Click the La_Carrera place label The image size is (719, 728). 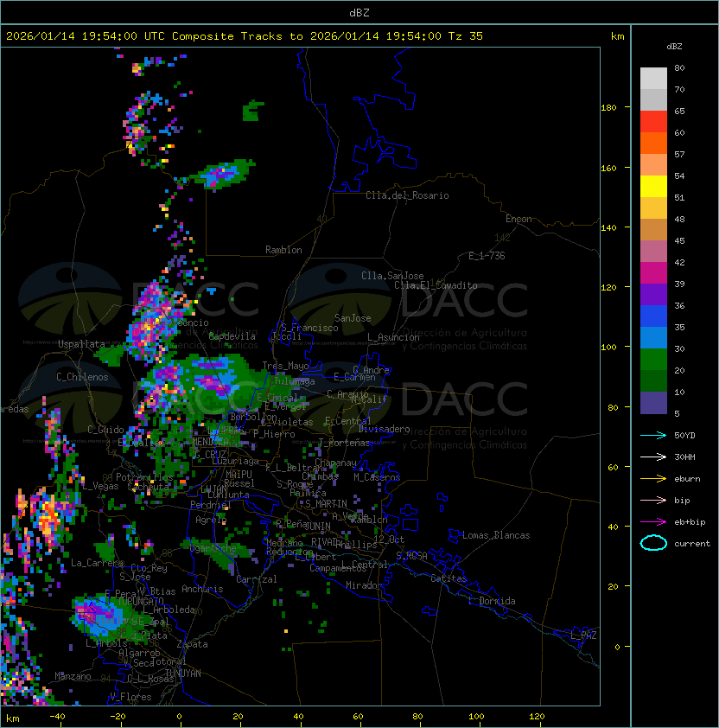tap(97, 563)
